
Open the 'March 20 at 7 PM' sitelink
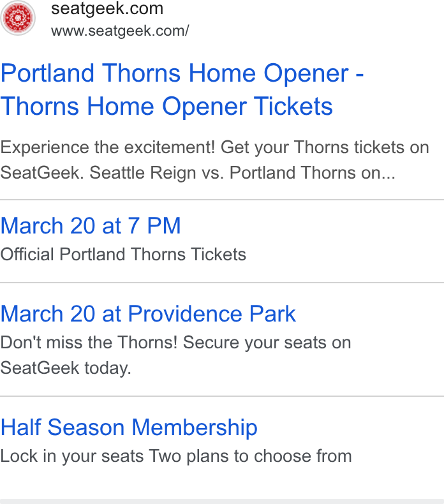[x=91, y=226]
